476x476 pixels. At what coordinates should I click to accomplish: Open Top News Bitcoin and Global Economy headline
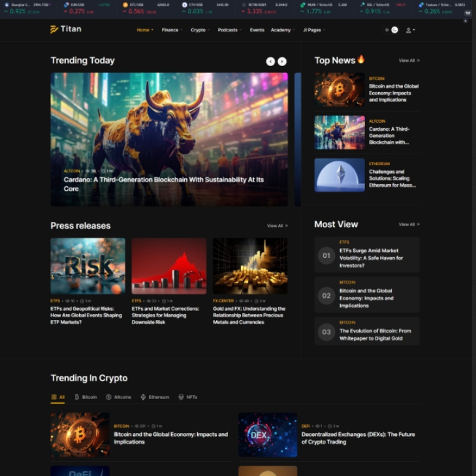394,93
